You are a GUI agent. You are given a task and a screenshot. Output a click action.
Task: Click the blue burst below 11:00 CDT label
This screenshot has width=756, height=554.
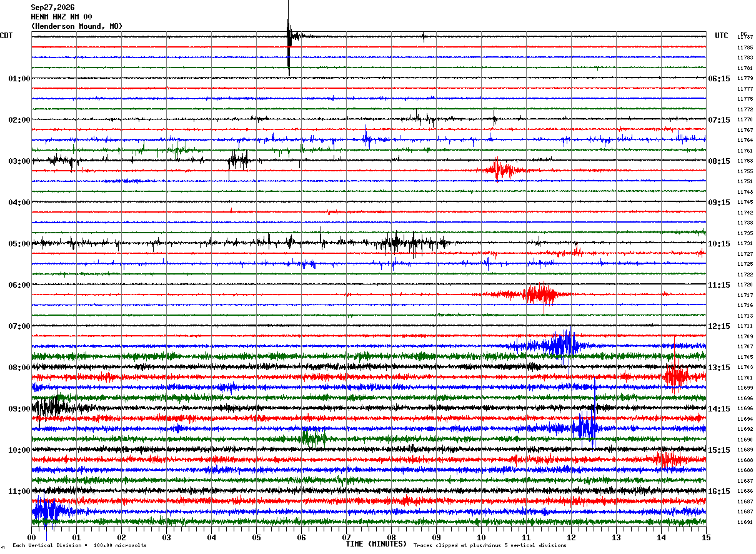pyautogui.click(x=49, y=511)
